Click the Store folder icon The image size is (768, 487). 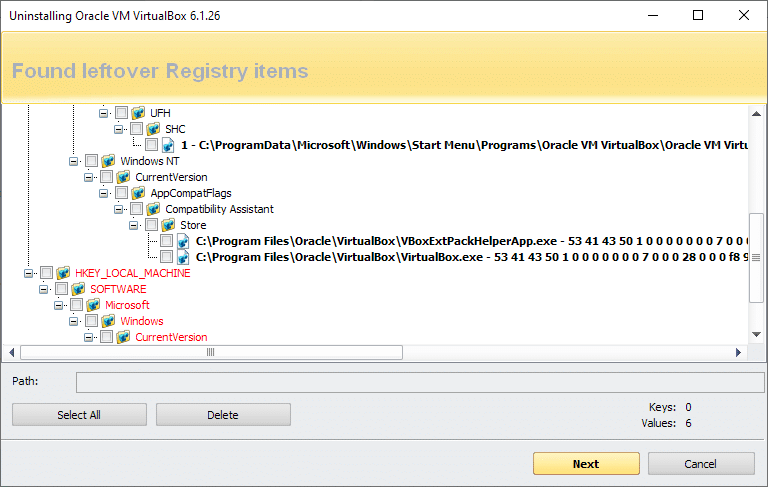pos(168,225)
